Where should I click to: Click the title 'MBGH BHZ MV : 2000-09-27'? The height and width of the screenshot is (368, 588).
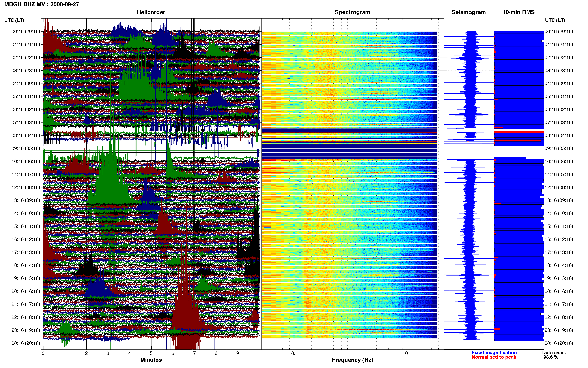click(42, 4)
